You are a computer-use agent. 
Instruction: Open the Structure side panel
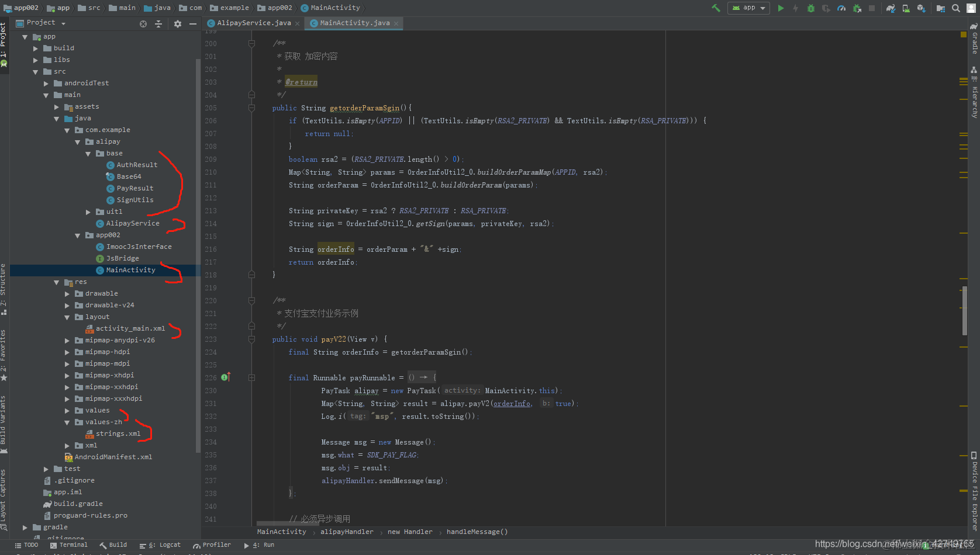pyautogui.click(x=4, y=289)
